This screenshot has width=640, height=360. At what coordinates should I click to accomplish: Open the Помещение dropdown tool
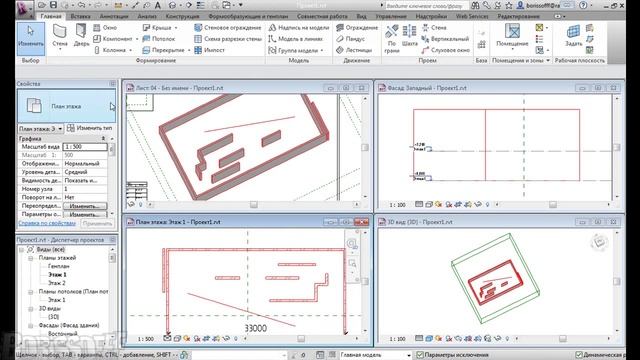click(512, 37)
